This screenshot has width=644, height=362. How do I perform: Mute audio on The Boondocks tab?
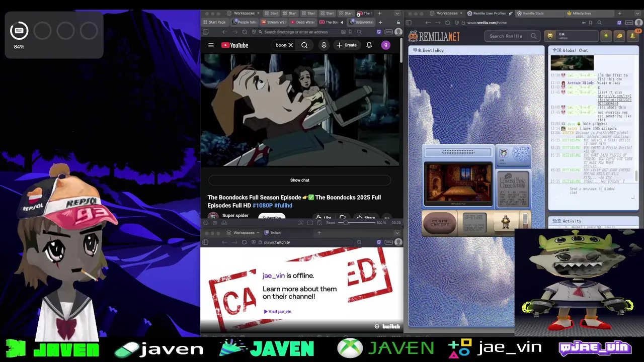click(x=342, y=22)
